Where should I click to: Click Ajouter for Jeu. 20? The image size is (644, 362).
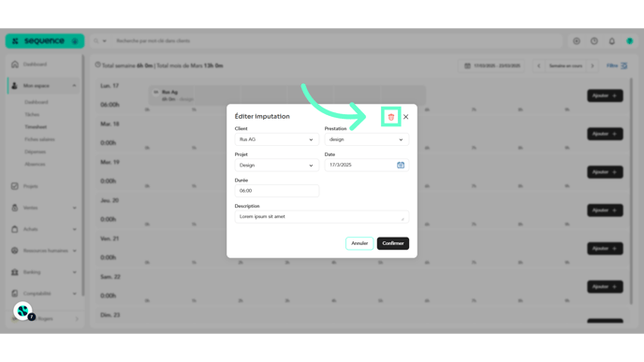[605, 210]
